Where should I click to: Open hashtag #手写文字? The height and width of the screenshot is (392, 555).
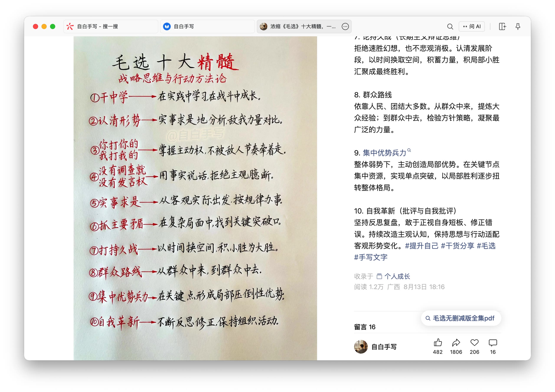[x=371, y=257]
